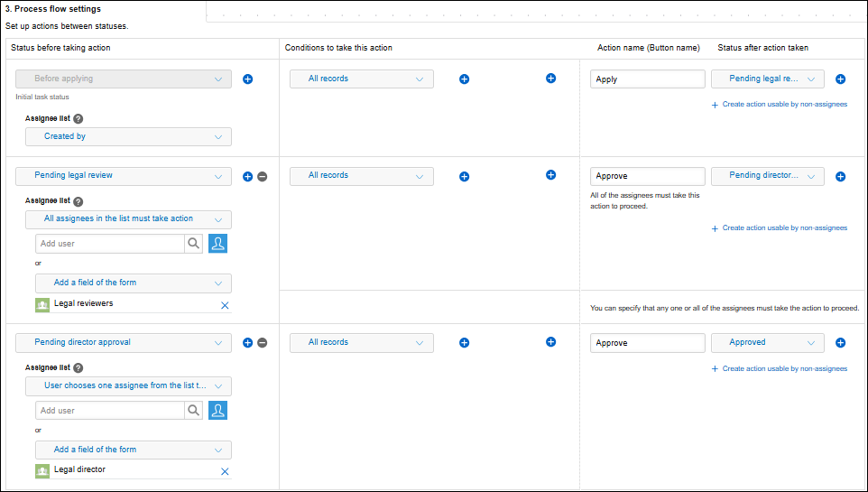Click plus icon beside Pending legal review status

point(248,176)
